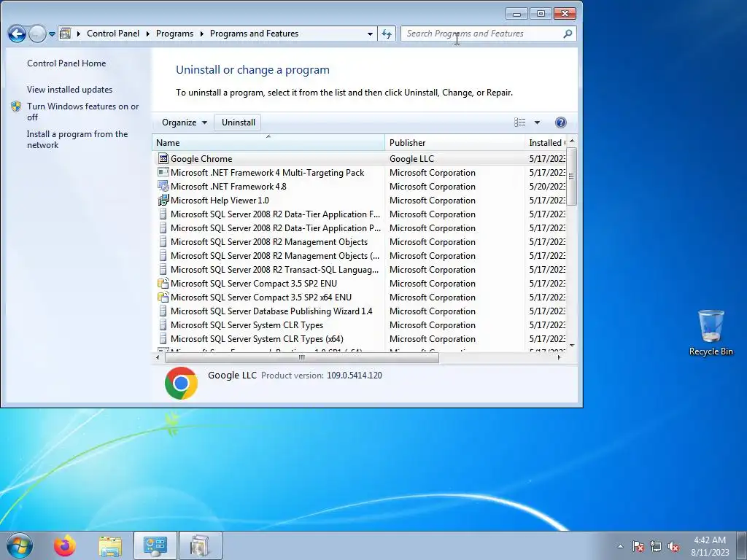Click the Back navigation arrow
This screenshot has width=747, height=560.
tap(18, 34)
